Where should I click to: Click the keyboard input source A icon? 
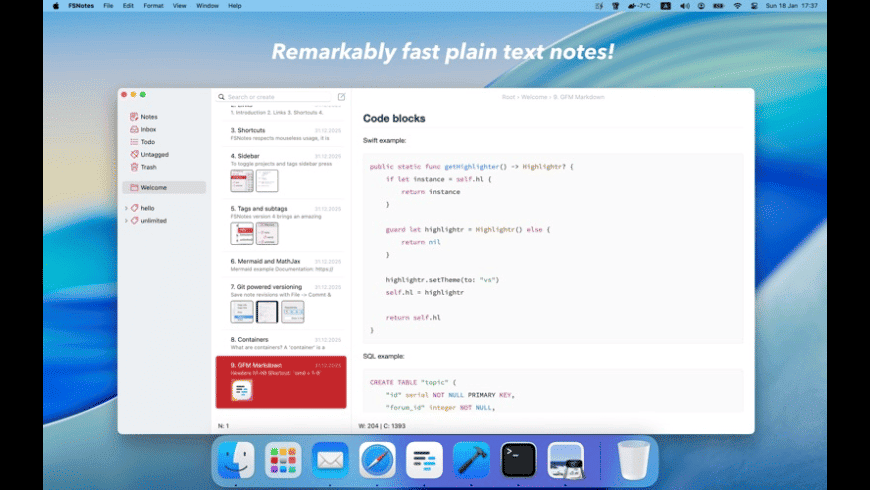click(x=666, y=6)
